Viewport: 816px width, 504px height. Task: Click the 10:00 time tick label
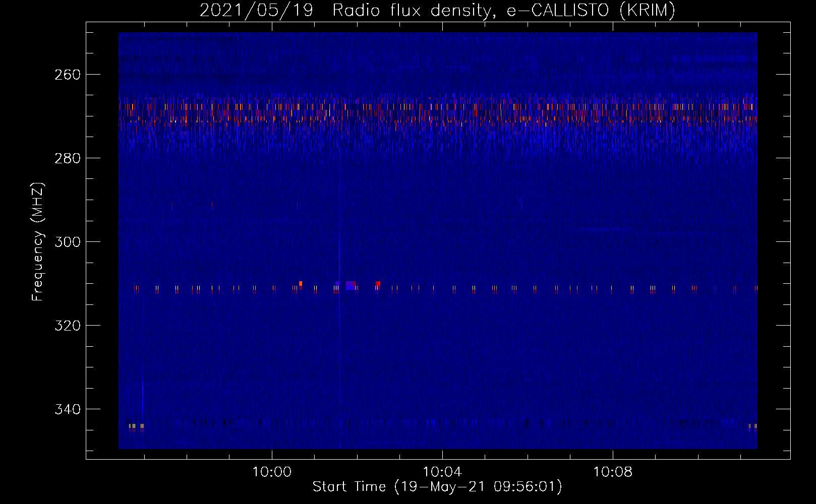[272, 472]
